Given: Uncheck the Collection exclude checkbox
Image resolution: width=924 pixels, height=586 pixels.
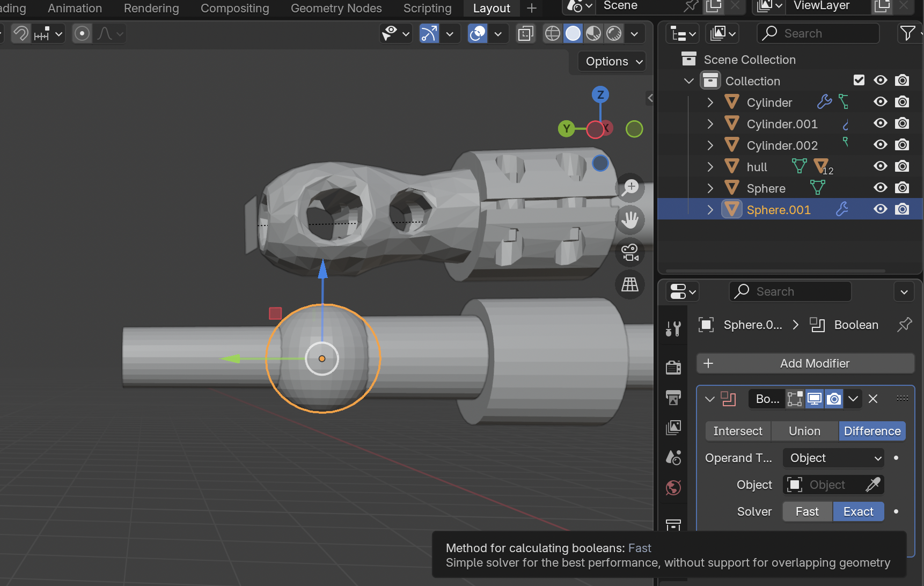Looking at the screenshot, I should tap(859, 80).
